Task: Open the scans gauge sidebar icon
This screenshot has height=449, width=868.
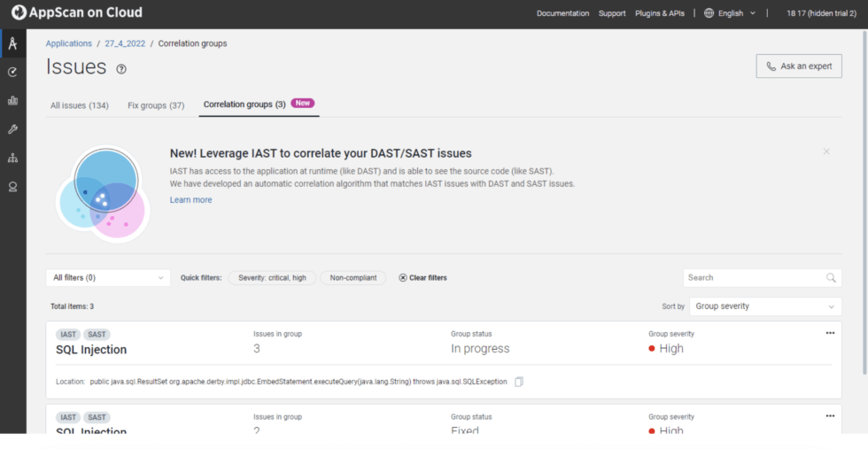Action: coord(12,72)
